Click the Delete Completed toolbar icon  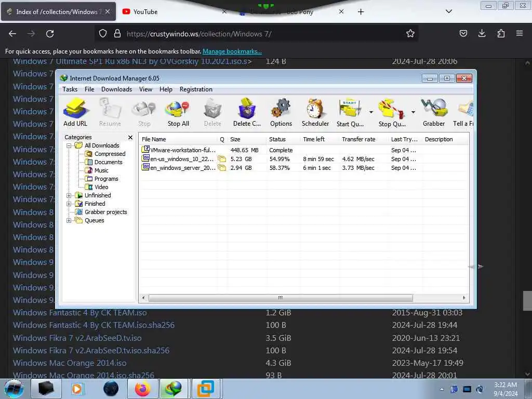[x=247, y=112]
